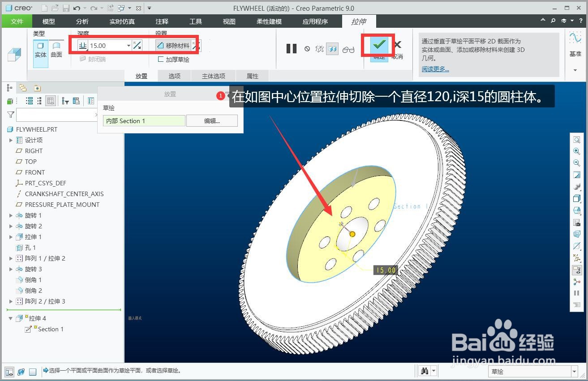This screenshot has width=588, height=381.
Task: Open the windows switcher icon in the title bar
Action: coord(121,8)
